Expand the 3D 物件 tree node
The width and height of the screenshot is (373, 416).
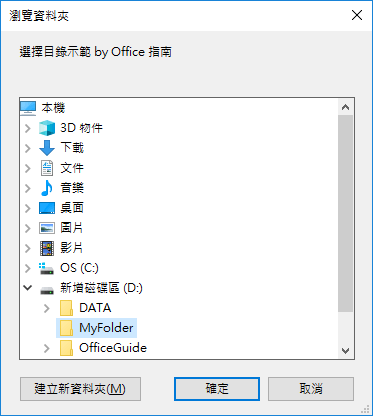[28, 128]
